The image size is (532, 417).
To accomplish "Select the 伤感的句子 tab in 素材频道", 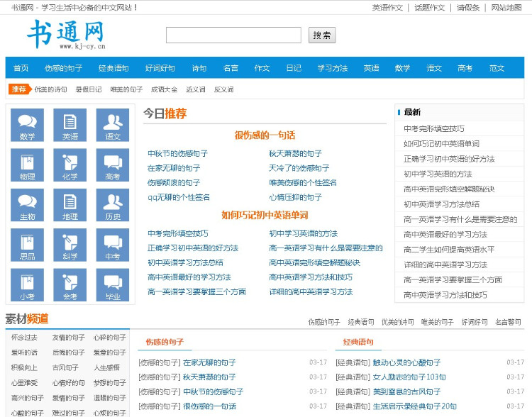I will coord(165,342).
